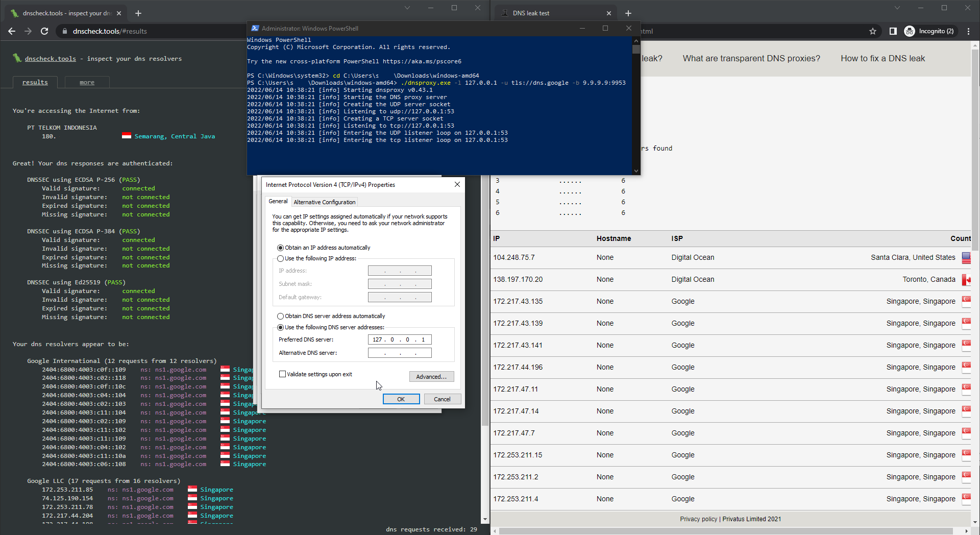The height and width of the screenshot is (535, 980).
Task: Click DNS leak test vertical scrollbar down arrow
Action: tap(975, 522)
